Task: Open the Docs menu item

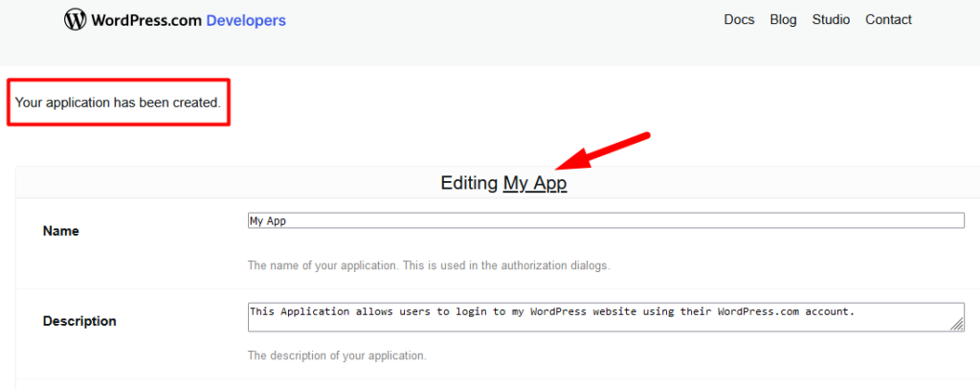Action: [x=740, y=20]
